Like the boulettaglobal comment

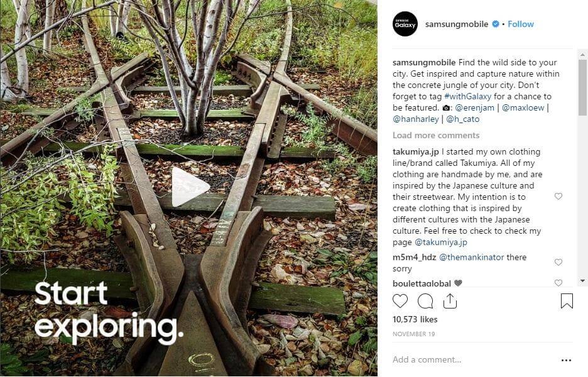click(558, 283)
